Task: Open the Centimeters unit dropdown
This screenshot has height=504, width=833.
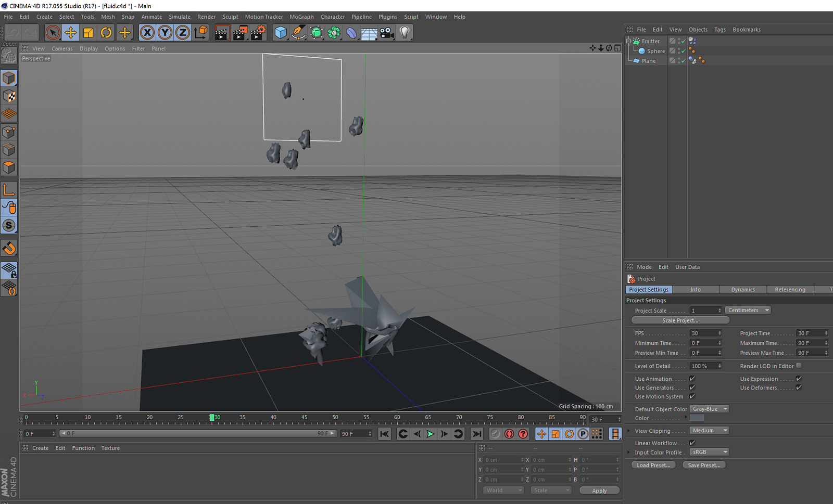Action: coord(748,311)
